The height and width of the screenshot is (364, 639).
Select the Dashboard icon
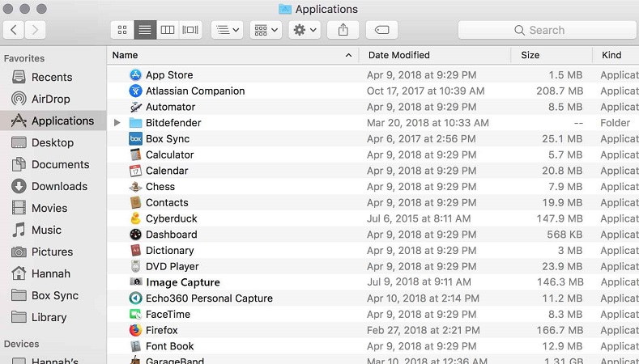[x=135, y=235]
